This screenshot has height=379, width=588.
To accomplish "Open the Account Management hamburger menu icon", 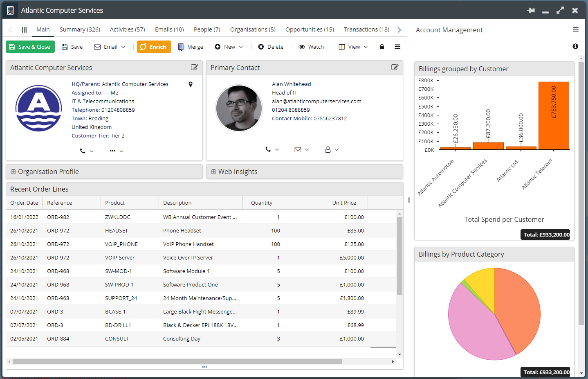I will pyautogui.click(x=576, y=29).
